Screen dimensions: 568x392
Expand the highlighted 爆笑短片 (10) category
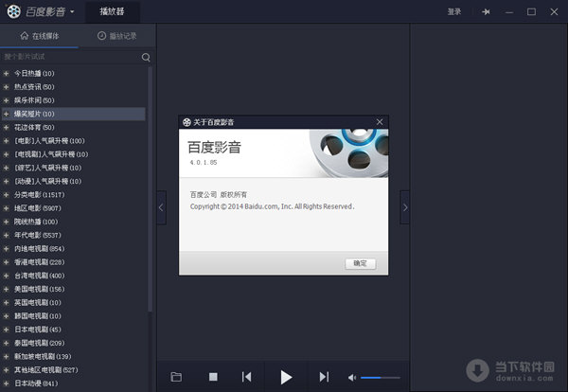point(7,114)
